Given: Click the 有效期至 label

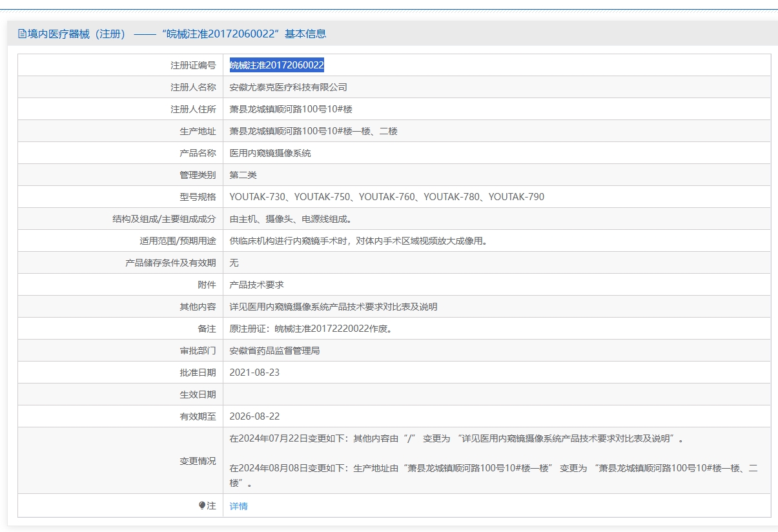Looking at the screenshot, I should click(198, 416).
